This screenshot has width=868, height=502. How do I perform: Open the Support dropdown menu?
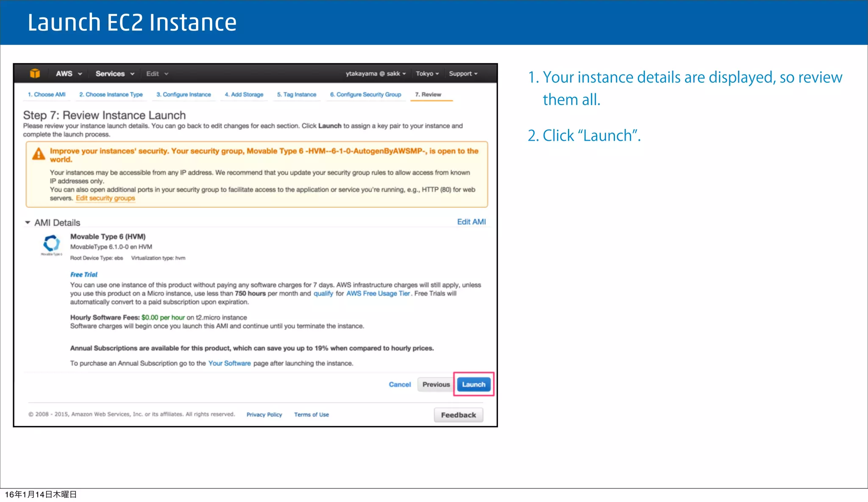[463, 73]
